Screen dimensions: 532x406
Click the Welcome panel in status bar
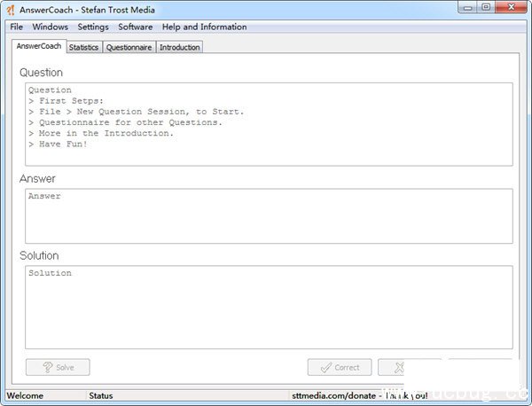(x=25, y=394)
